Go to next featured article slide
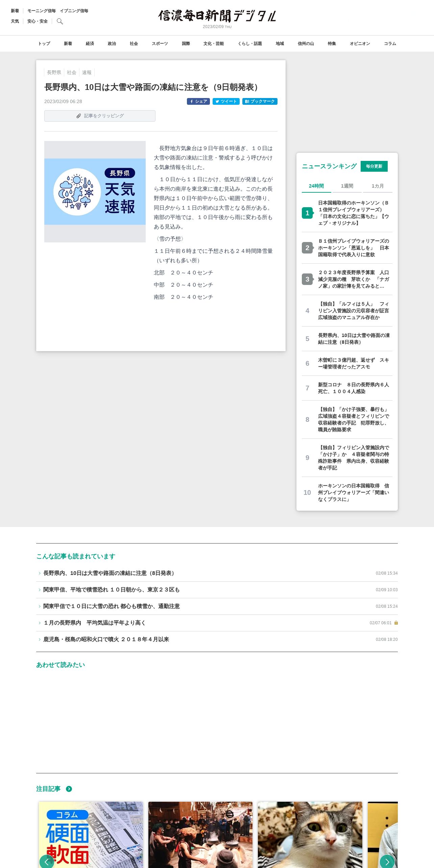This screenshot has height=868, width=434. tap(387, 861)
